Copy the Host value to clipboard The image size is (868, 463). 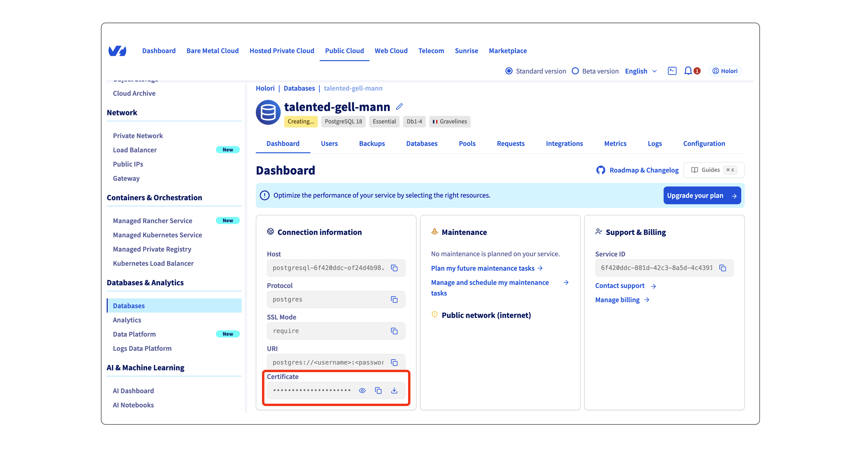click(394, 268)
